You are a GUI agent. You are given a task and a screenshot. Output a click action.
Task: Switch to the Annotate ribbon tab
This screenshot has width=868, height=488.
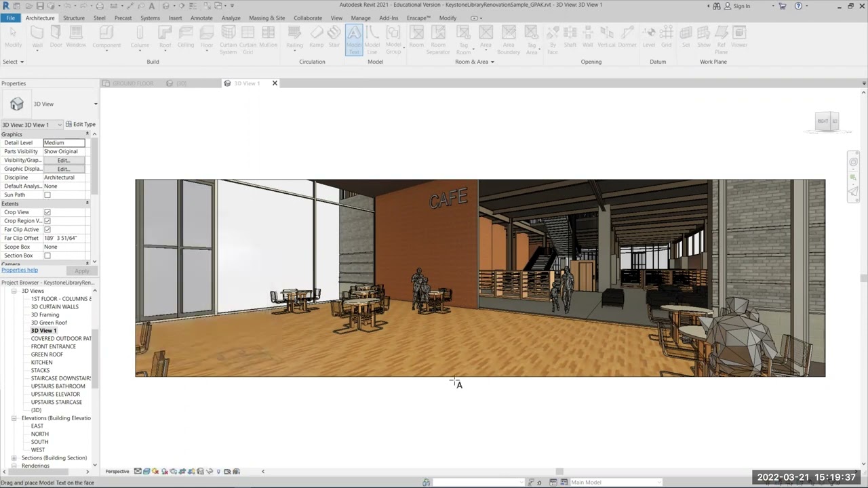point(201,18)
